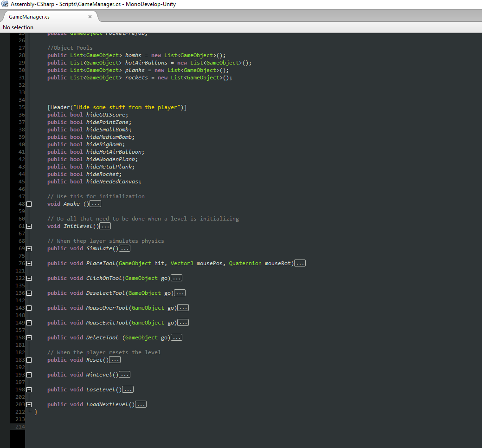Click the folded code marker after Awake ()

tap(95, 204)
